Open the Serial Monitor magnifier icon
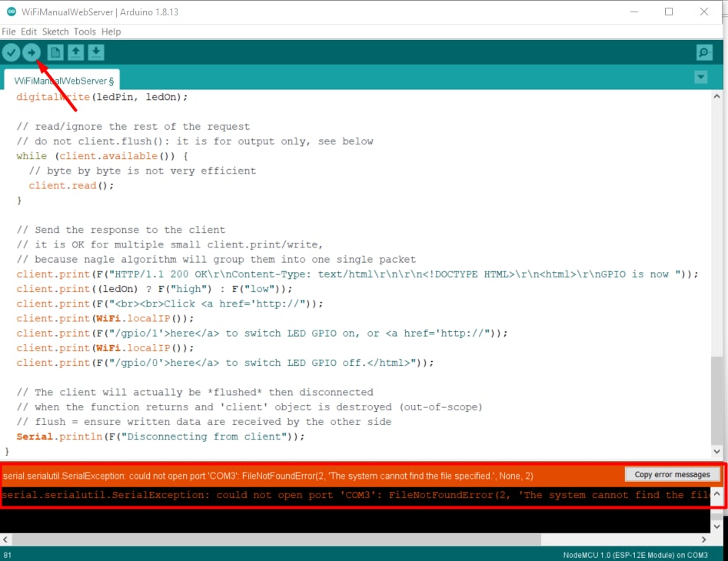This screenshot has width=728, height=561. (704, 52)
